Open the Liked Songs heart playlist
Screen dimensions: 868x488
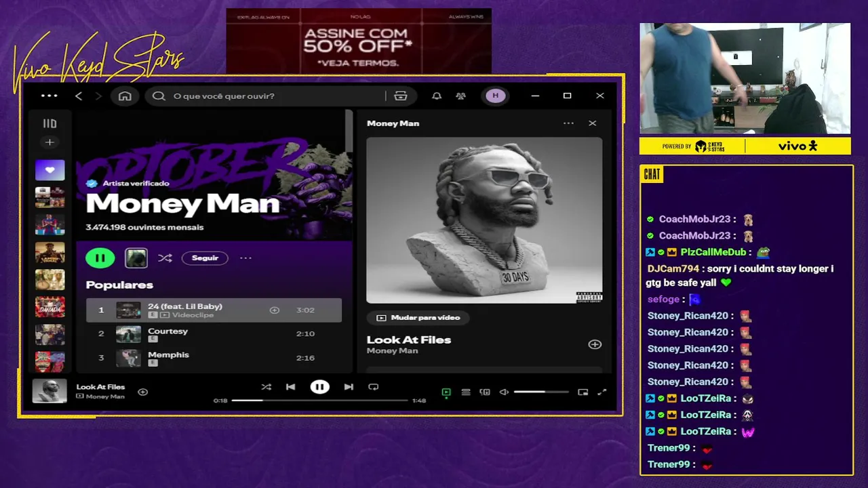coord(50,170)
